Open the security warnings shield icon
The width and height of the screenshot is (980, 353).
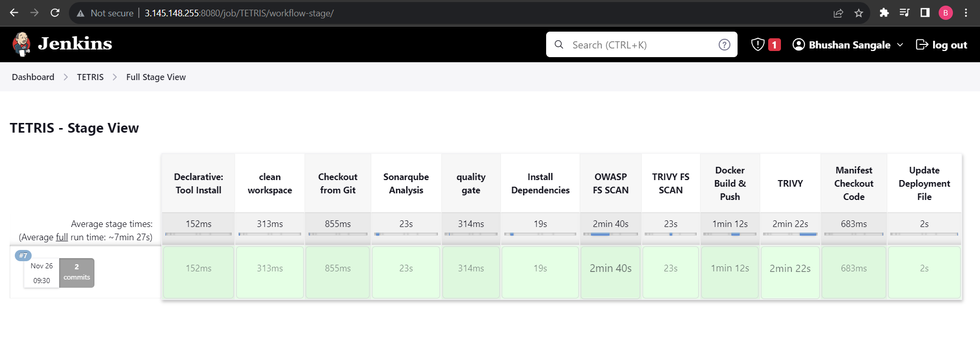757,44
